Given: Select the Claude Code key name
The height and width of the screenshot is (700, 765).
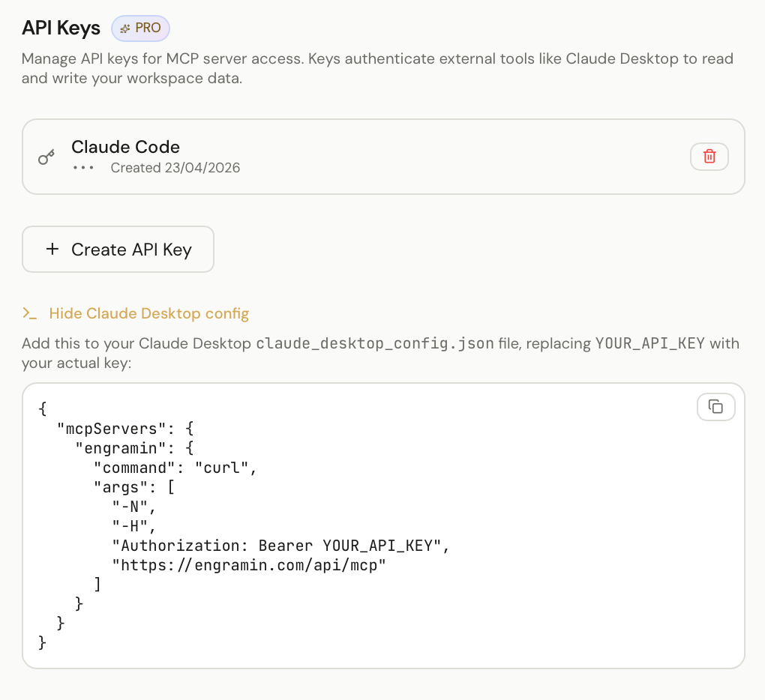Looking at the screenshot, I should pyautogui.click(x=125, y=147).
